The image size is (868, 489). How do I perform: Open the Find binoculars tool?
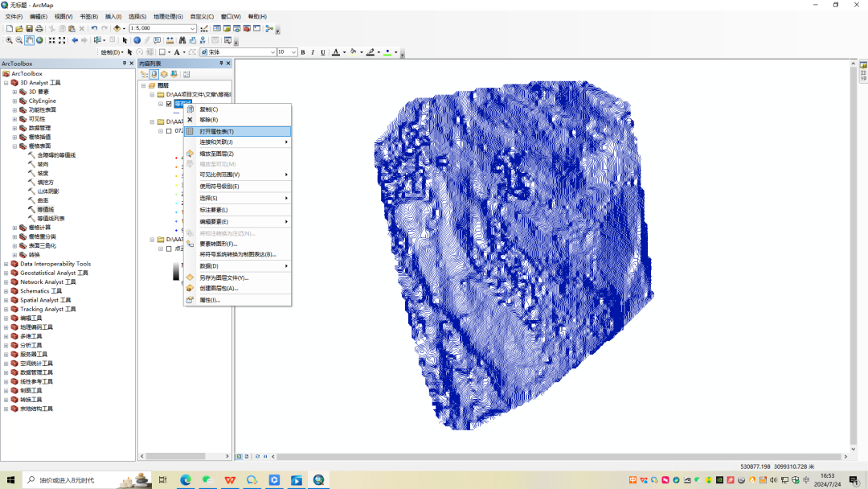point(182,40)
